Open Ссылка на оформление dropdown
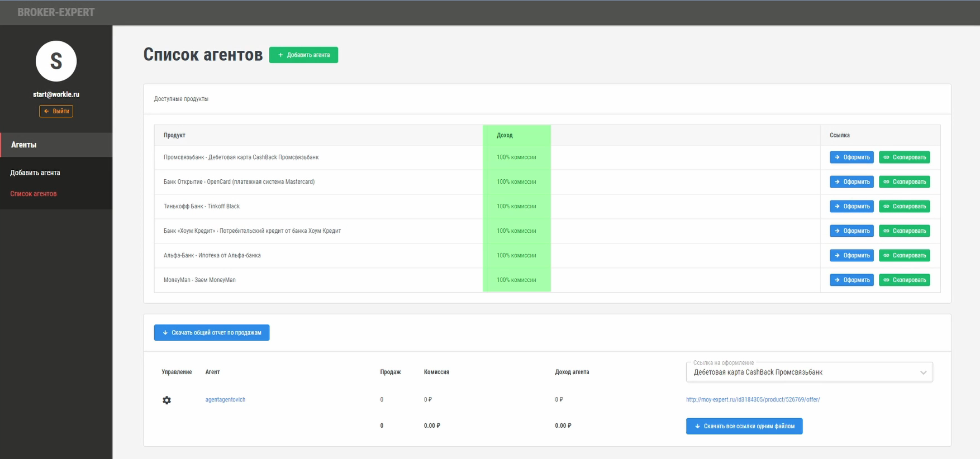 [809, 372]
